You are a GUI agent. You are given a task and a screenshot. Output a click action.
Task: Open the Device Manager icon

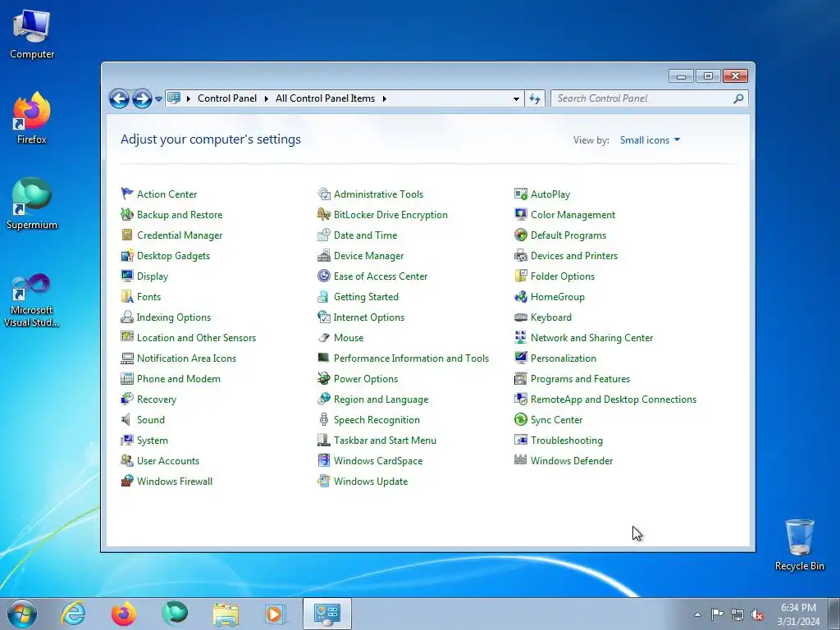[323, 256]
